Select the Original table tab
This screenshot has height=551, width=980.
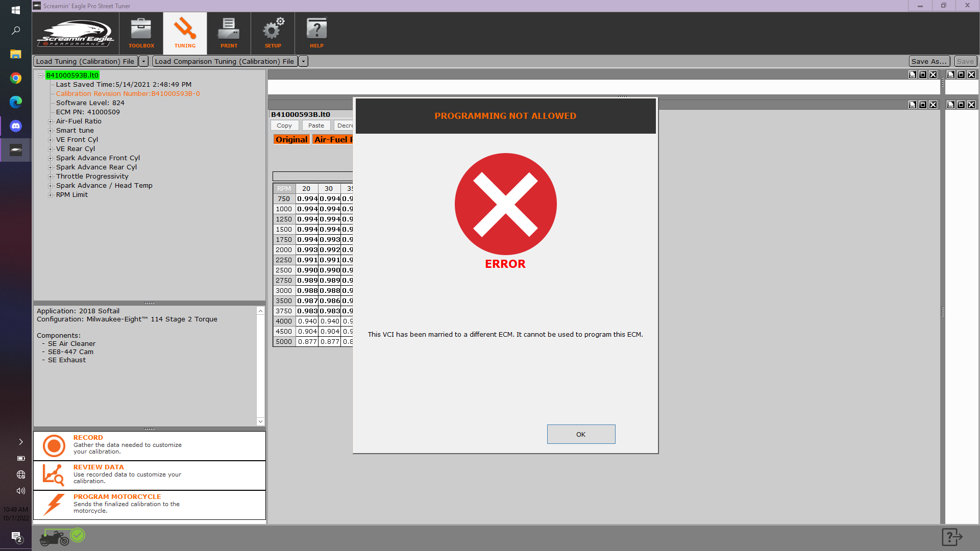tap(291, 139)
